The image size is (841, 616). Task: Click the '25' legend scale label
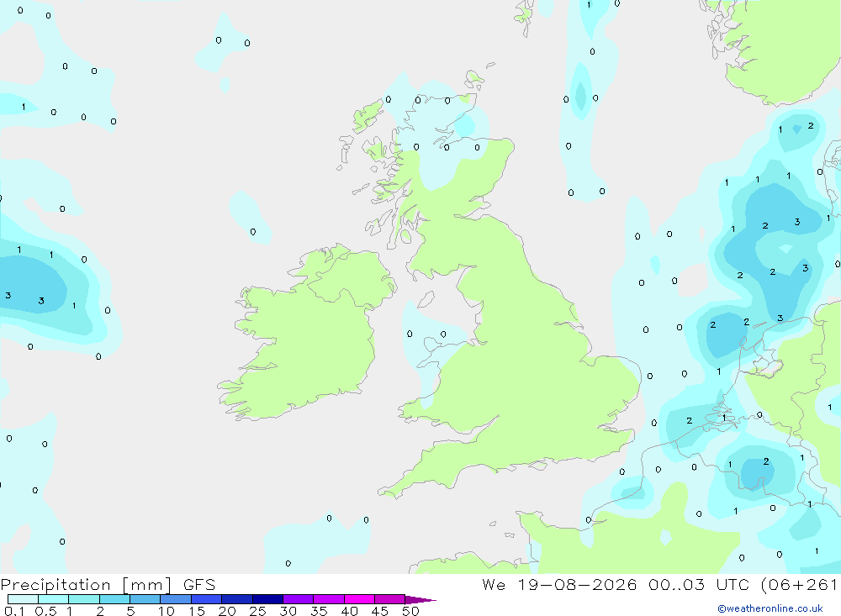pyautogui.click(x=258, y=611)
